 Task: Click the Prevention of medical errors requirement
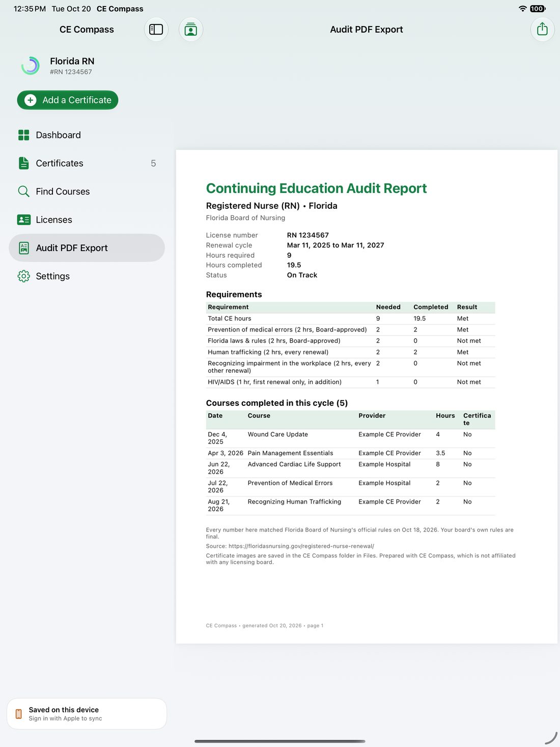287,330
